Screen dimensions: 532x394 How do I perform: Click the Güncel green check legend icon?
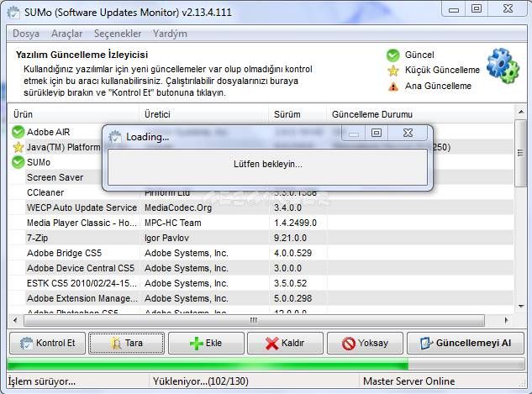point(392,55)
